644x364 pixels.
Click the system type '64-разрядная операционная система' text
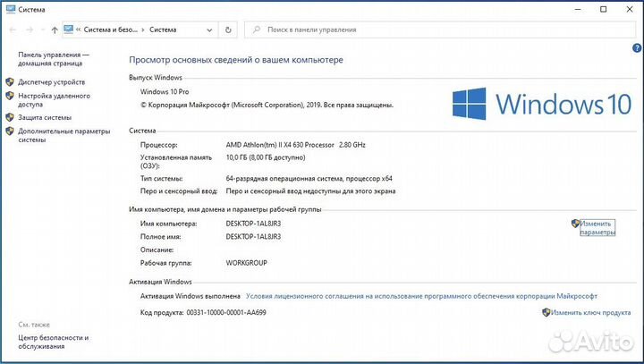(x=285, y=179)
